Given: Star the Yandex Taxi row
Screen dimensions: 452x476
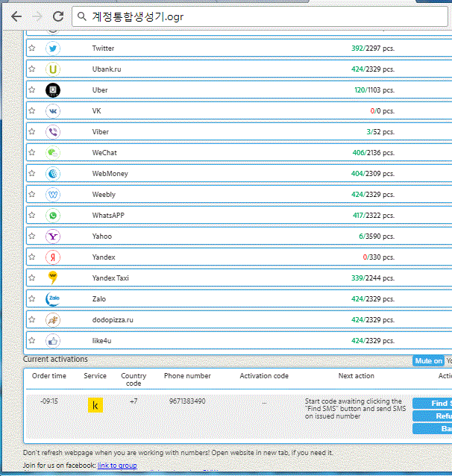Looking at the screenshot, I should coord(32,278).
